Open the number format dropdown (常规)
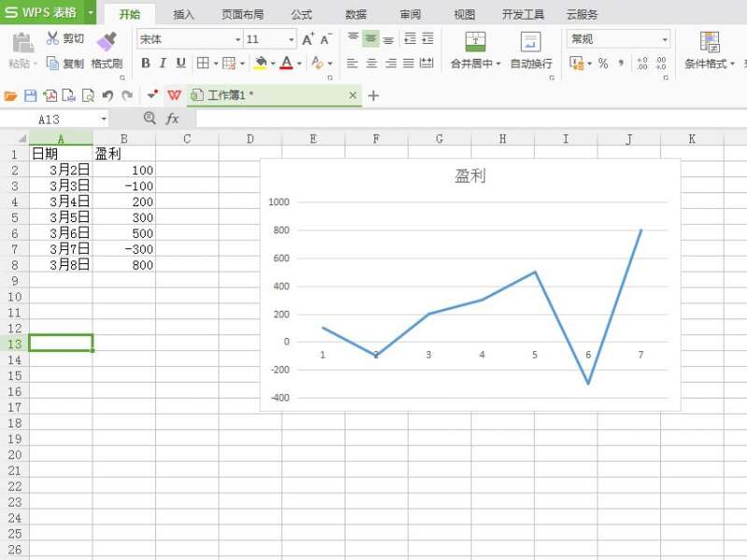747x560 pixels. [665, 39]
